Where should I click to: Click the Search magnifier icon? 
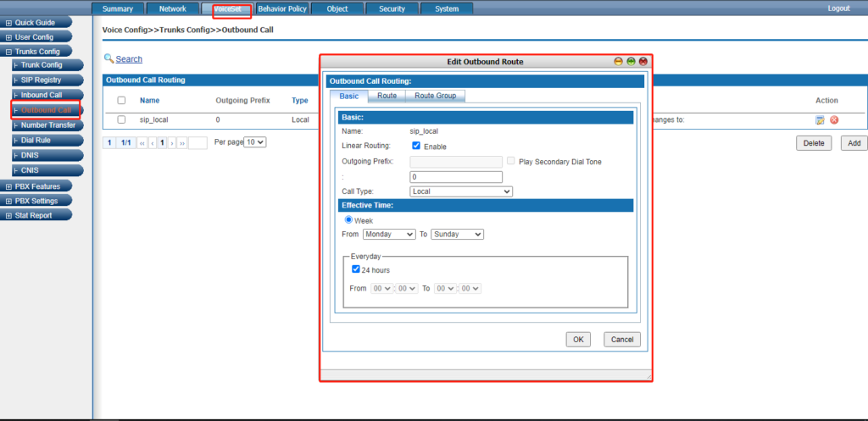[109, 58]
